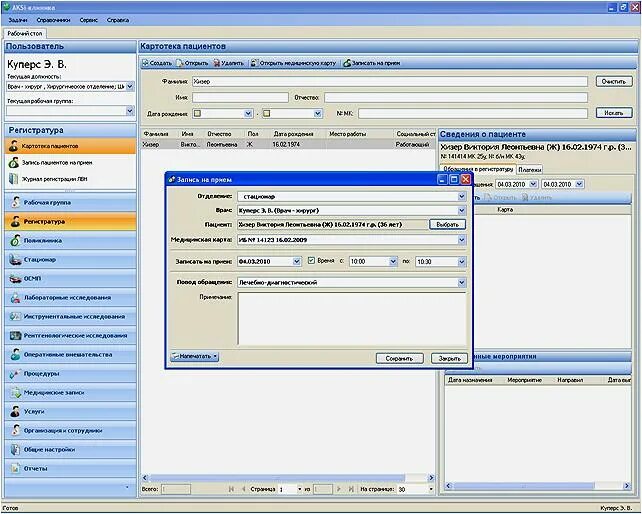Open Оперативные вмешательства section
Screen dimensions: 642x514
tap(70, 354)
